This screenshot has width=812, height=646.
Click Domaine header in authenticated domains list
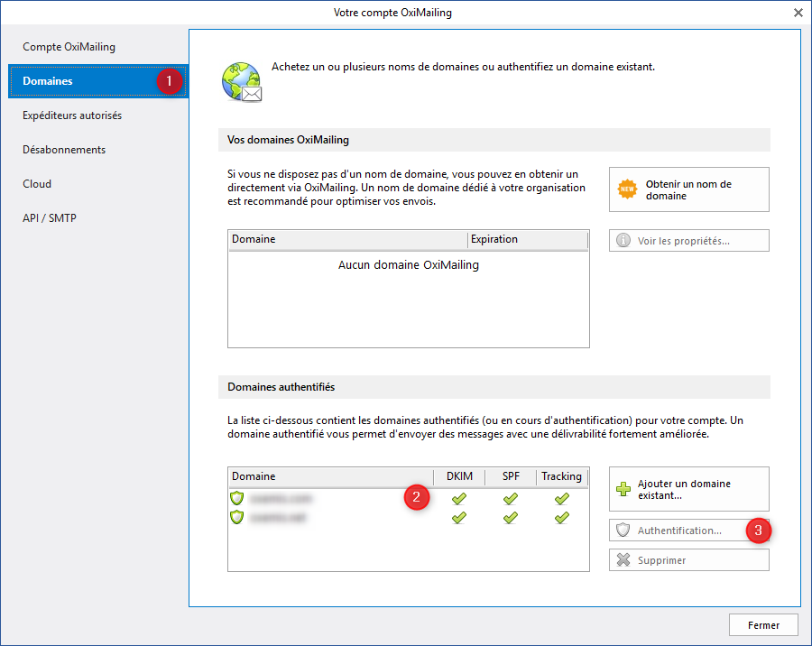(x=330, y=476)
